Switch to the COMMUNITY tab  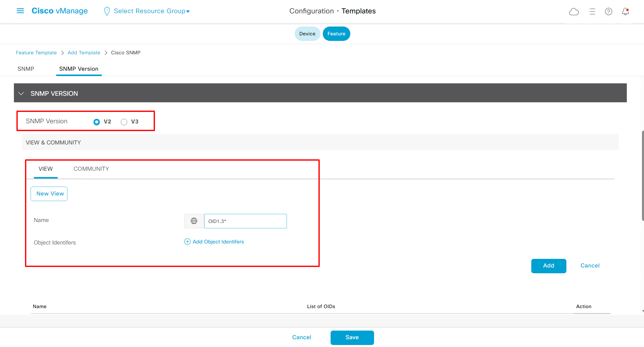point(91,169)
